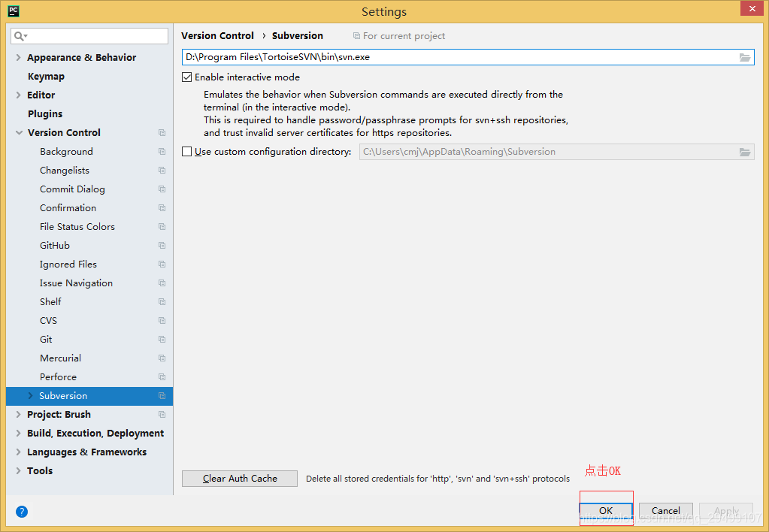This screenshot has width=769, height=532.
Task: Click the blue help question mark icon
Action: [x=22, y=512]
